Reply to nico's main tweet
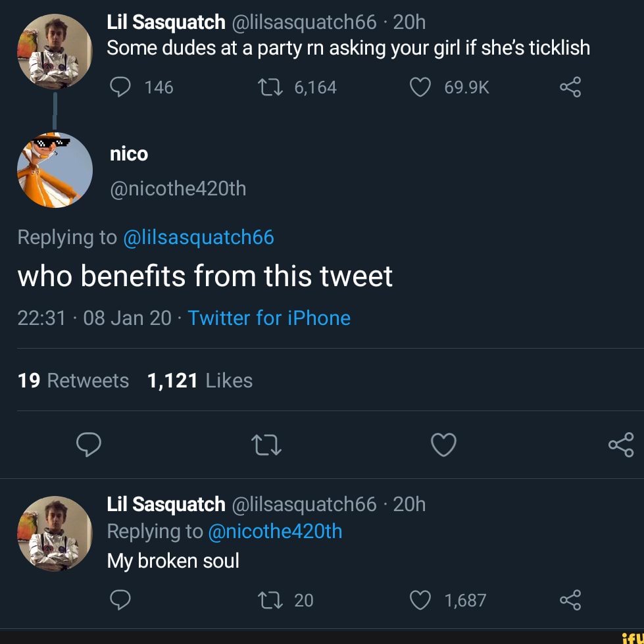Screen dimensions: 644x644 (89, 445)
